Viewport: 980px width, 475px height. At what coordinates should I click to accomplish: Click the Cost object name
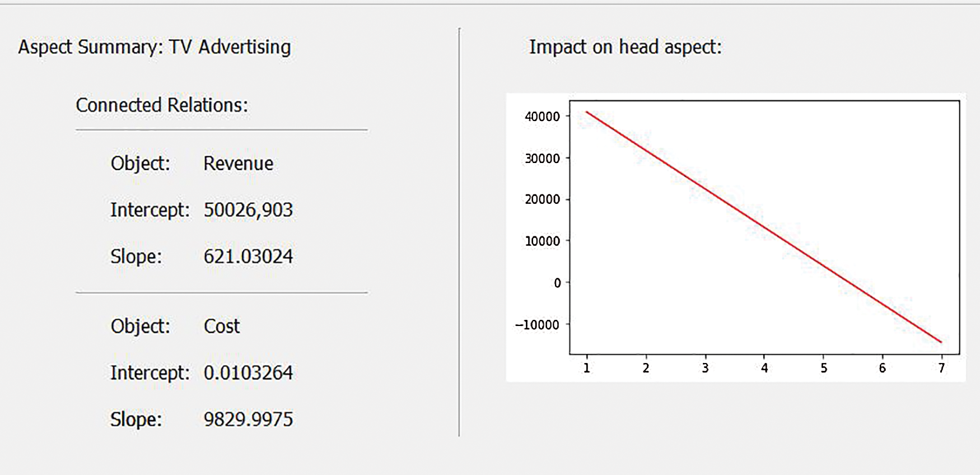[x=222, y=327]
